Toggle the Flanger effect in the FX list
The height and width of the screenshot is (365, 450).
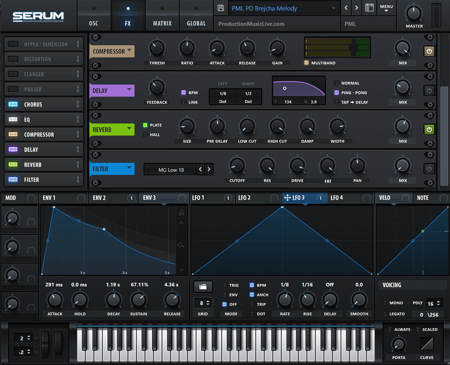(13, 74)
